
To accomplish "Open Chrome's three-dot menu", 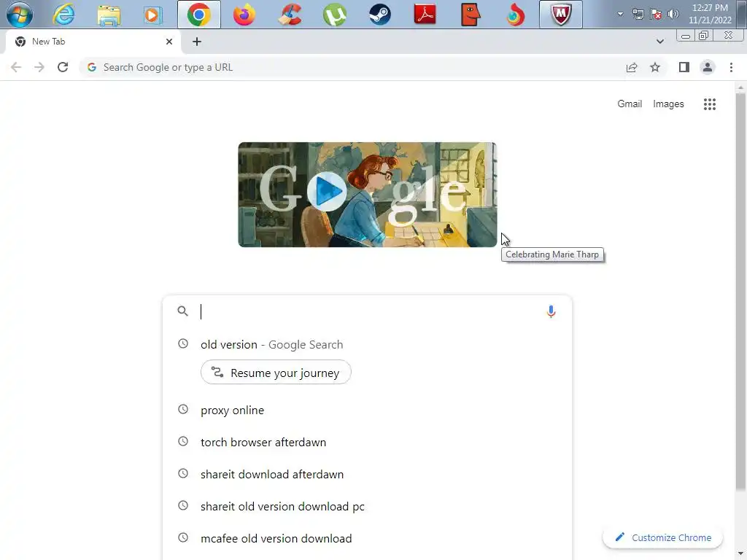I will 731,67.
